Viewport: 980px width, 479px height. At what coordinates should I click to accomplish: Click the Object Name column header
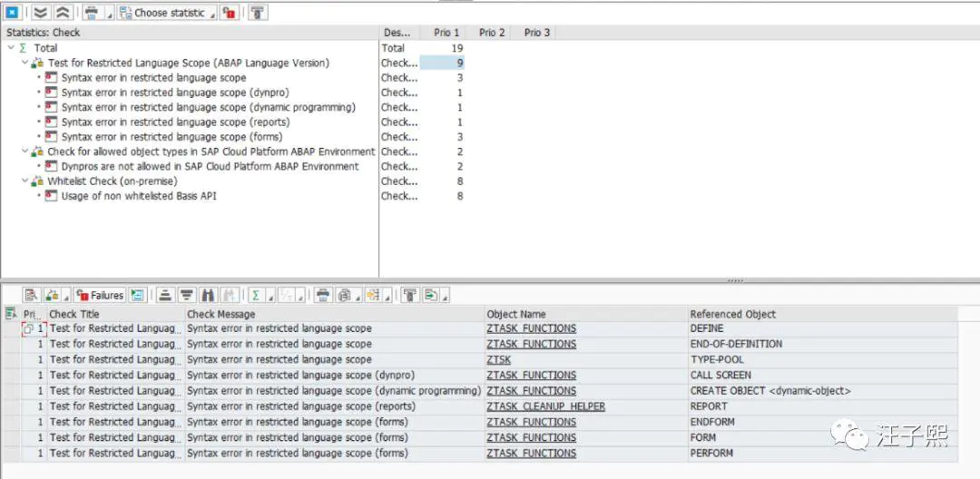tap(586, 314)
